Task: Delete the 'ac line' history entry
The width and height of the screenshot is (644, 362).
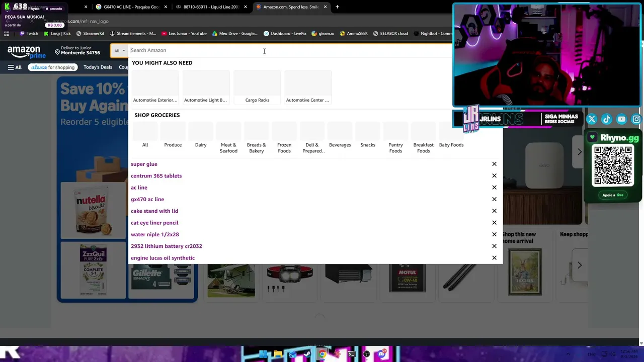Action: [494, 188]
